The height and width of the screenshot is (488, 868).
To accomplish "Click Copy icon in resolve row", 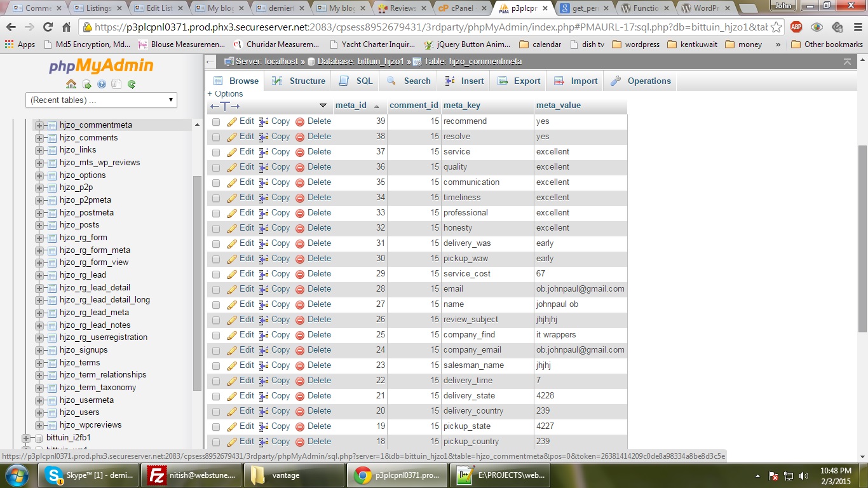I will pos(264,137).
